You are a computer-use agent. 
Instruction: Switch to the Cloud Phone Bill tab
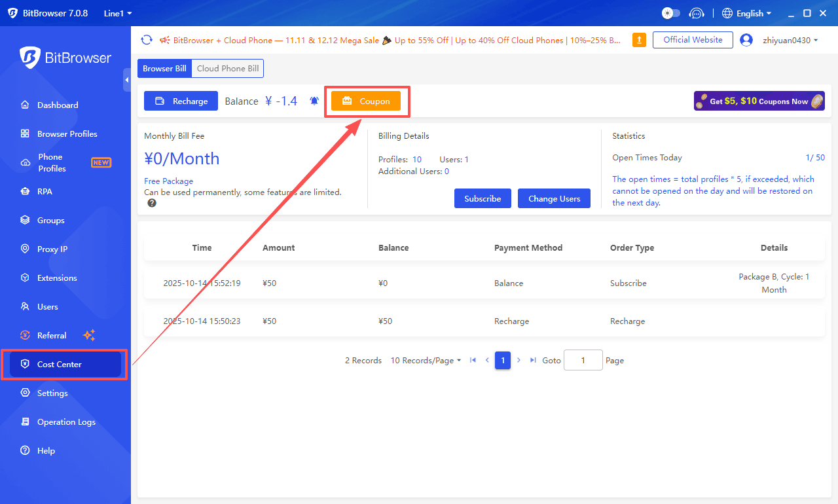click(x=227, y=68)
